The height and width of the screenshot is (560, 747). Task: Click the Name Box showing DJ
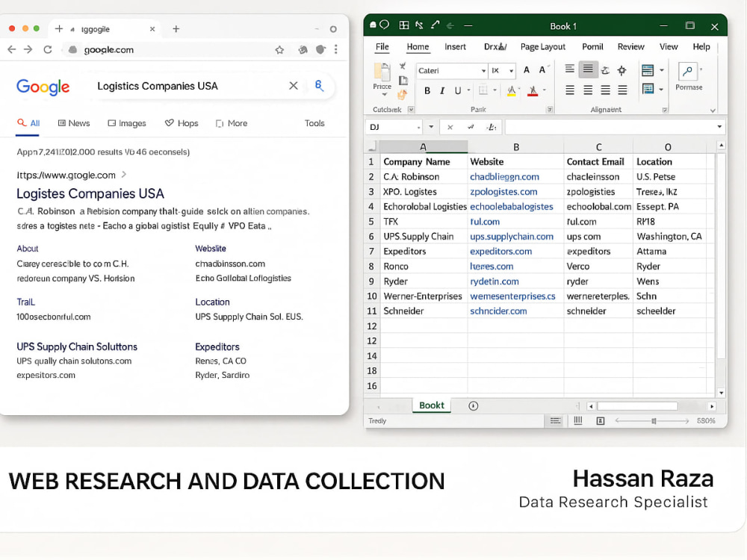click(394, 127)
